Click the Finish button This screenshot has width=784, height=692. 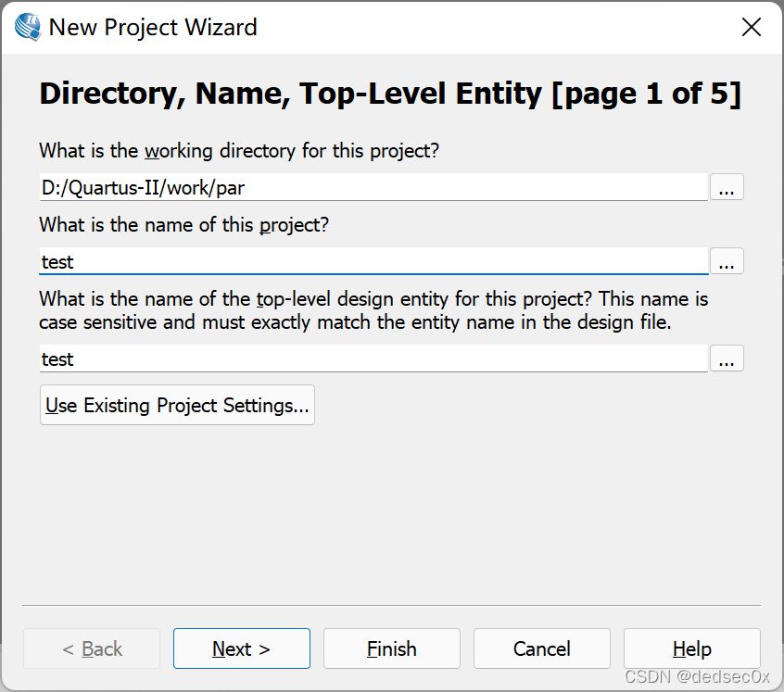click(391, 648)
